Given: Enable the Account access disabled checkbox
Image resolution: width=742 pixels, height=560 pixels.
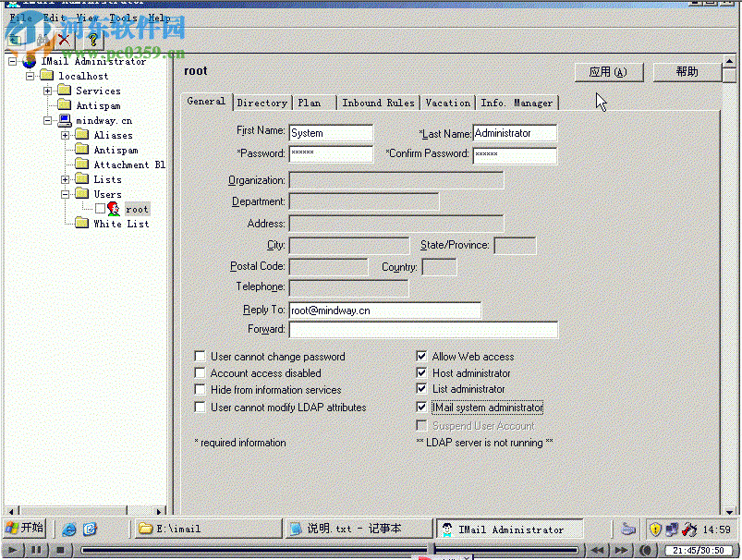Looking at the screenshot, I should coord(200,373).
